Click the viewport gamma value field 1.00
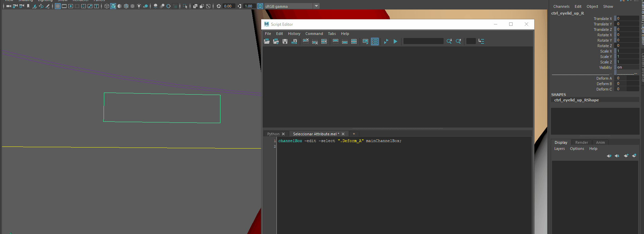The height and width of the screenshot is (234, 644). click(x=249, y=6)
